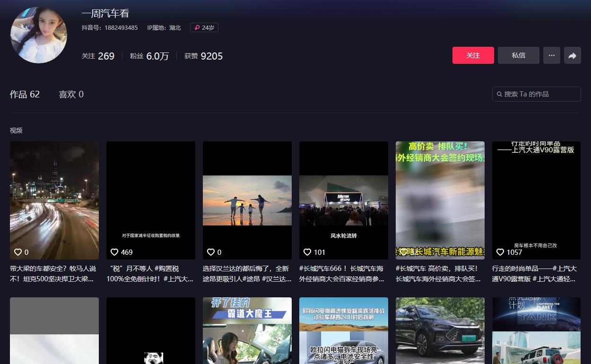The width and height of the screenshot is (591, 364).
Task: Click the heart icon showing 1057 likes
Action: pos(500,252)
